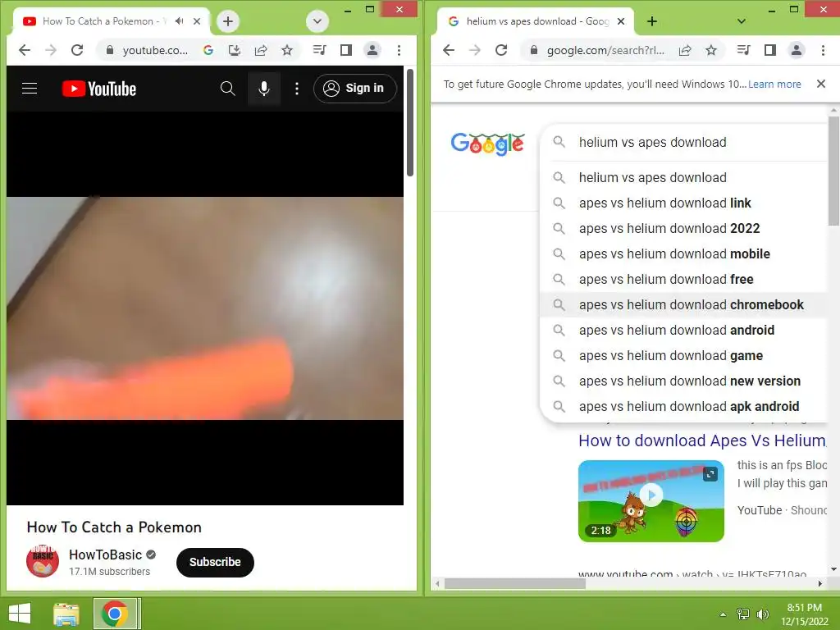The image size is (840, 630).
Task: Select suggestion apes vs helium download 2022
Action: point(683,228)
